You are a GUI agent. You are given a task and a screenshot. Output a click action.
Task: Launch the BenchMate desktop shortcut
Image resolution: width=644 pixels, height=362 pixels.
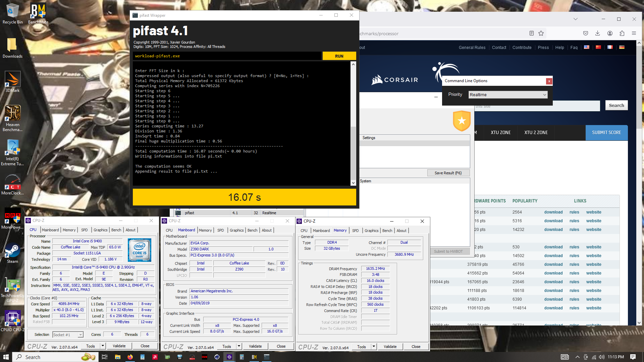point(38,14)
